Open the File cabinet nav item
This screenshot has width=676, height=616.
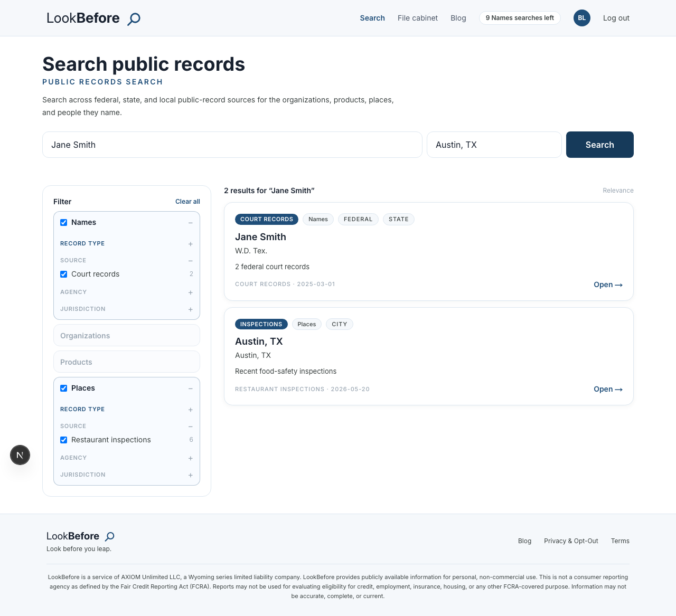(418, 18)
